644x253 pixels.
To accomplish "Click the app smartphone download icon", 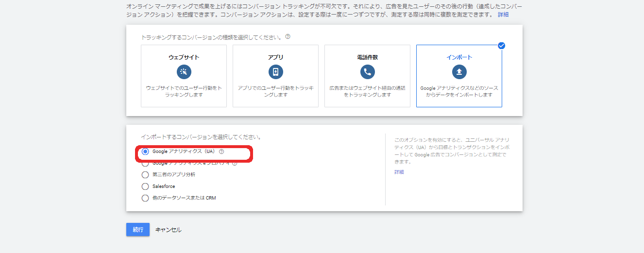I will (x=275, y=72).
